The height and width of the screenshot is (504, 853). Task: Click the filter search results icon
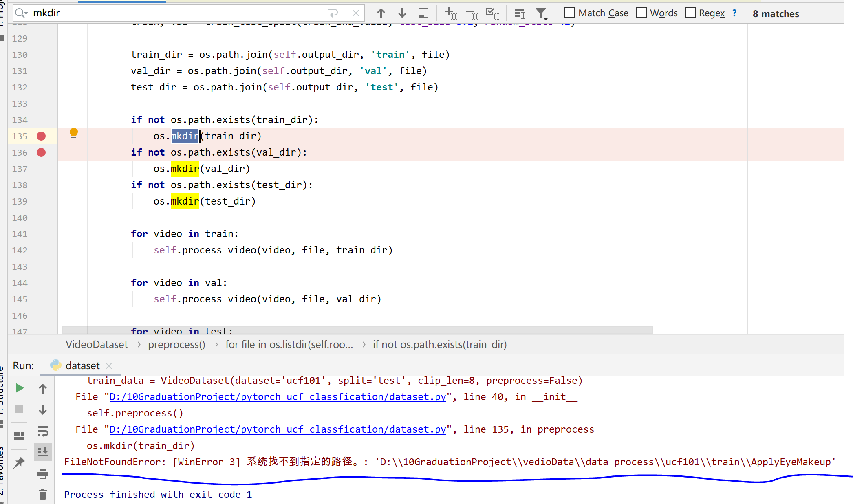541,14
